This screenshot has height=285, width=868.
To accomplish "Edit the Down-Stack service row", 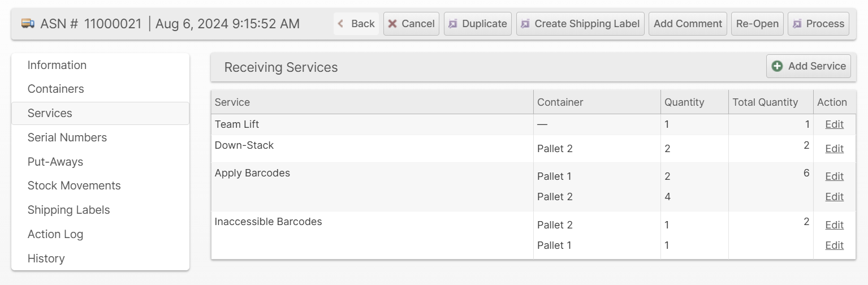I will (x=834, y=149).
